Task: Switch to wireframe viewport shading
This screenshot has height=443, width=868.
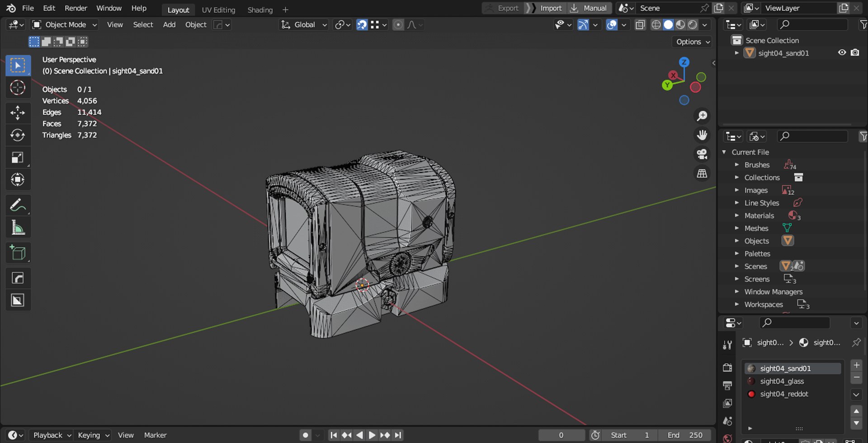Action: coord(656,25)
